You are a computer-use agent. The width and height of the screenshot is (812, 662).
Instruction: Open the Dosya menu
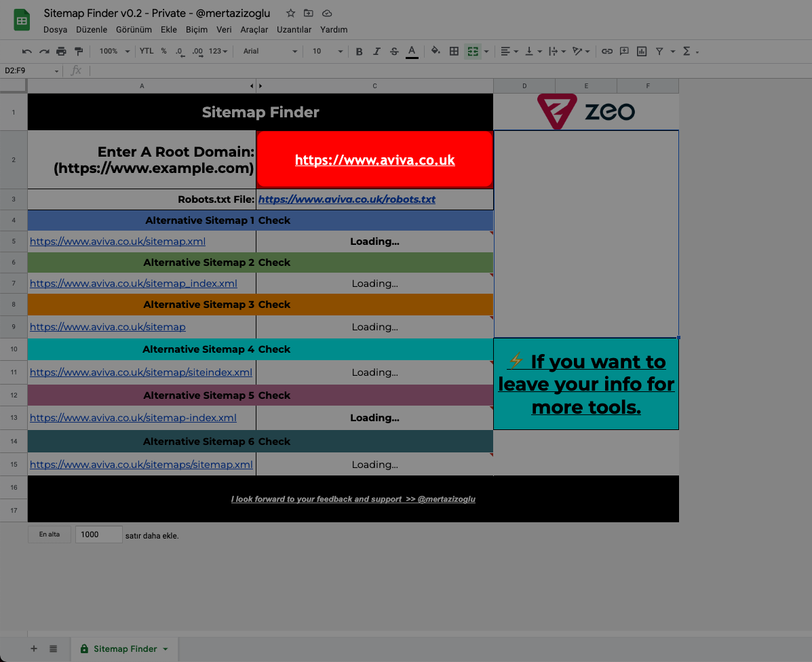[x=56, y=29]
